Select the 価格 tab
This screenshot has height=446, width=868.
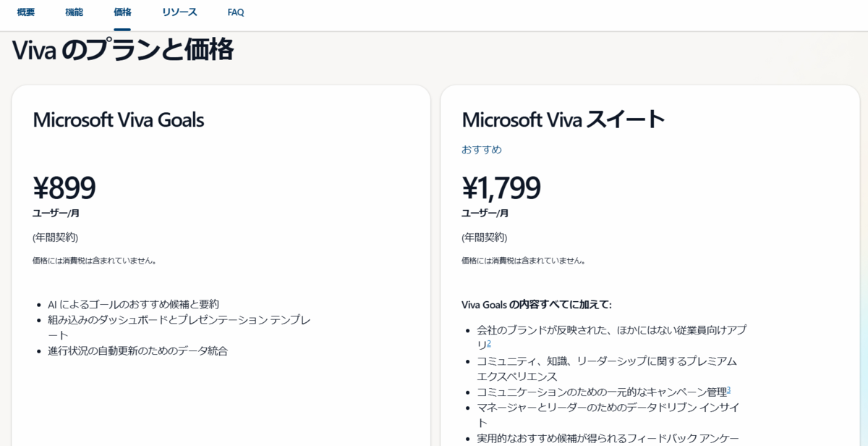[x=122, y=12]
